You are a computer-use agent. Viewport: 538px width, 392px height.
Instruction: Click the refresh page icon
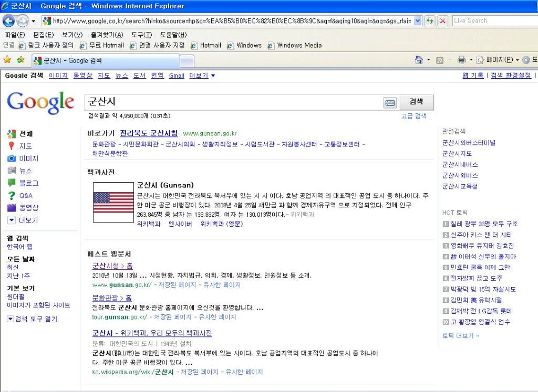coord(430,20)
